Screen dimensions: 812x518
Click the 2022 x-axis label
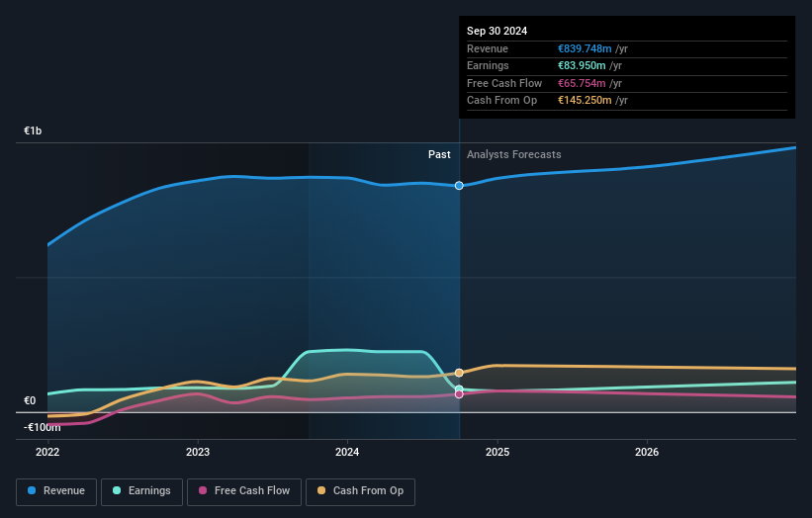point(47,452)
